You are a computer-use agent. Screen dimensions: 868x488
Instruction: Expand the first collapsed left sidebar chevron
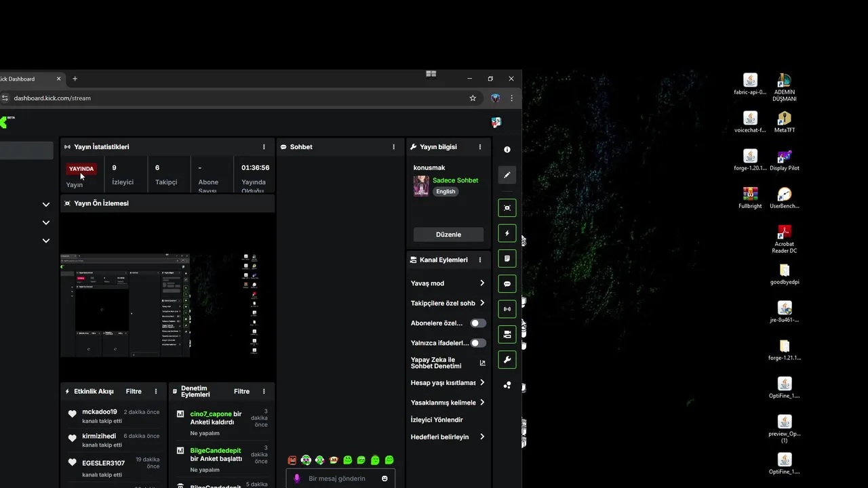point(46,205)
